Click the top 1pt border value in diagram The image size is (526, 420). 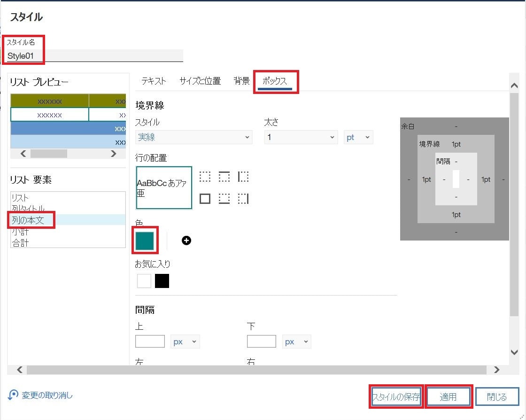tap(456, 144)
